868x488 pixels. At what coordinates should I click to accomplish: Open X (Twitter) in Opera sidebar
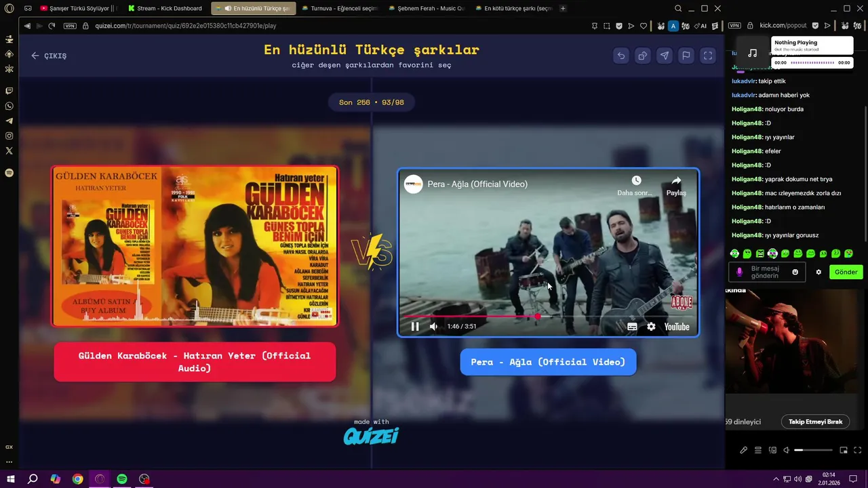click(9, 150)
